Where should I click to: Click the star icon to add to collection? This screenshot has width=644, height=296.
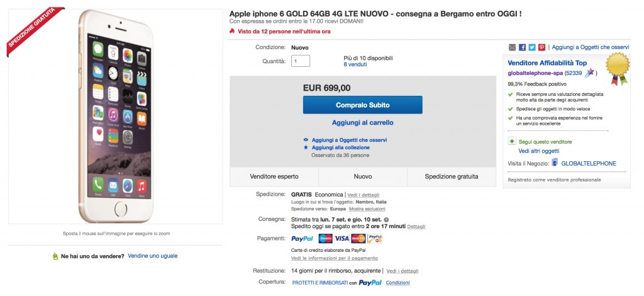[x=306, y=147]
